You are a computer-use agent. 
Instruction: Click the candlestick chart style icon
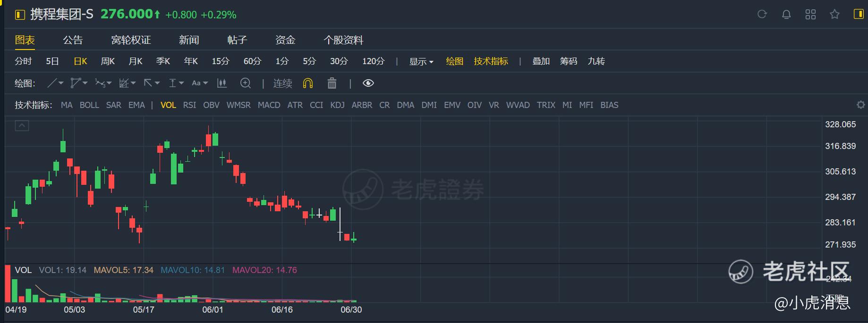click(221, 83)
